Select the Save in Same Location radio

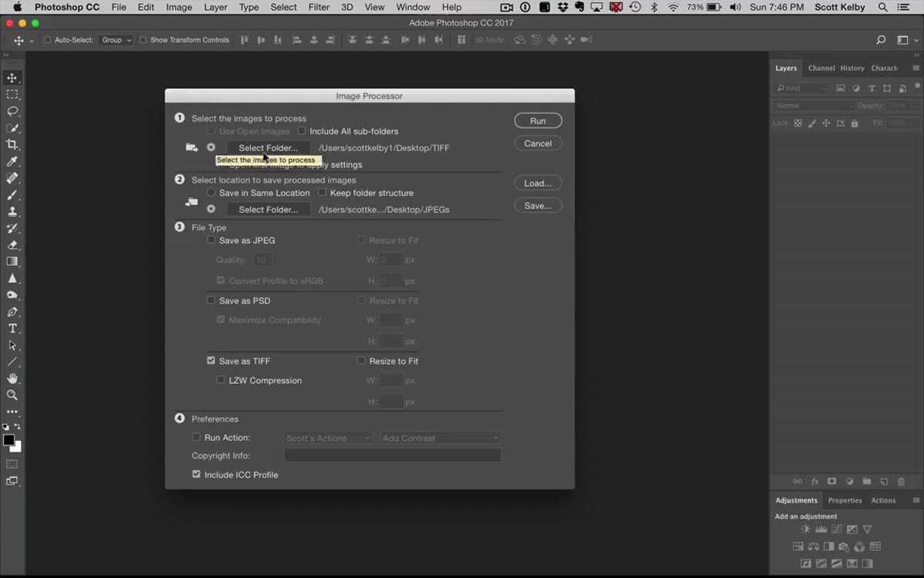coord(211,193)
